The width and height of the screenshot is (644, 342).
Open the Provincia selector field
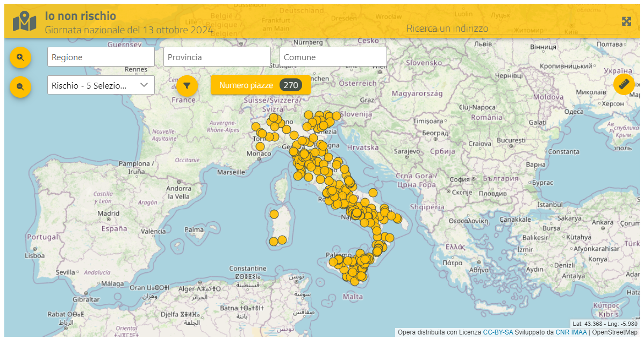tap(217, 57)
